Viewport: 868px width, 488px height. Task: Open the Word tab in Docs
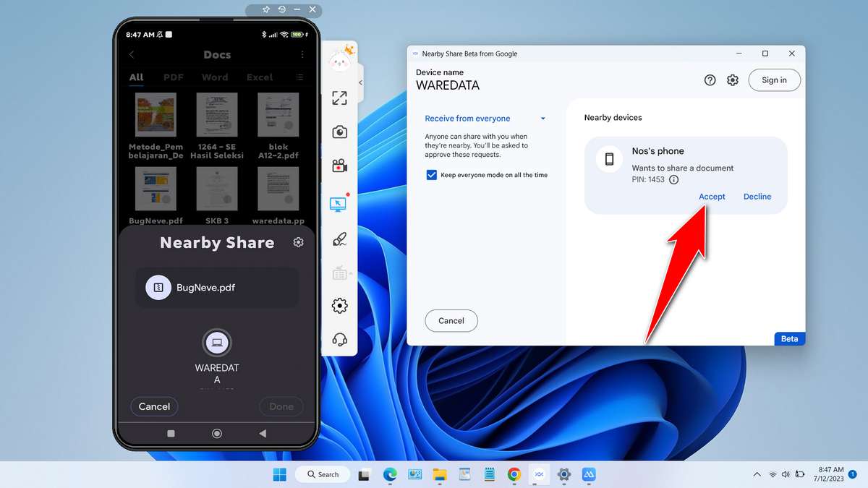(215, 77)
